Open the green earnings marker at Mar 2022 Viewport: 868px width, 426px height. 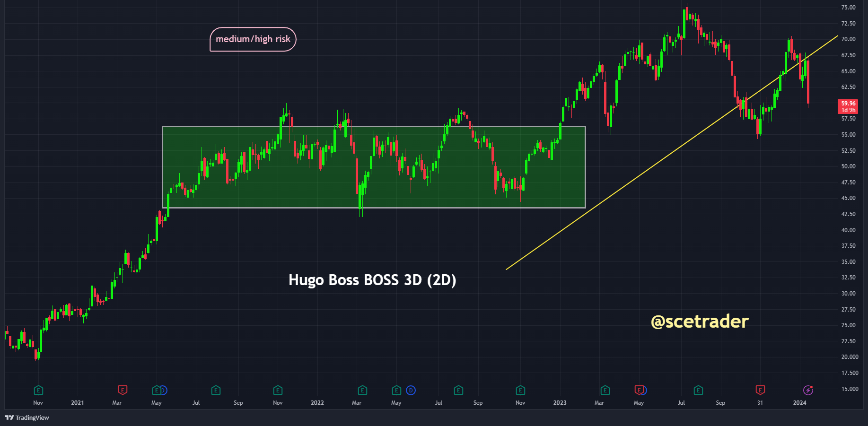362,390
